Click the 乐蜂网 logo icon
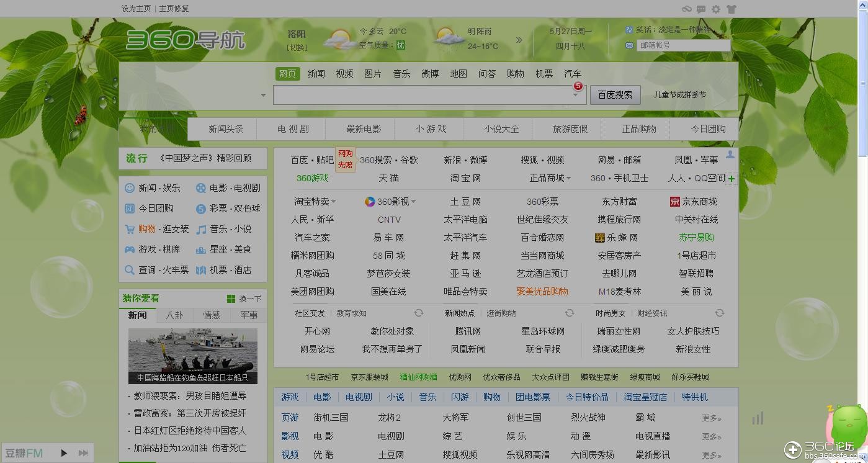The width and height of the screenshot is (868, 463). [600, 238]
